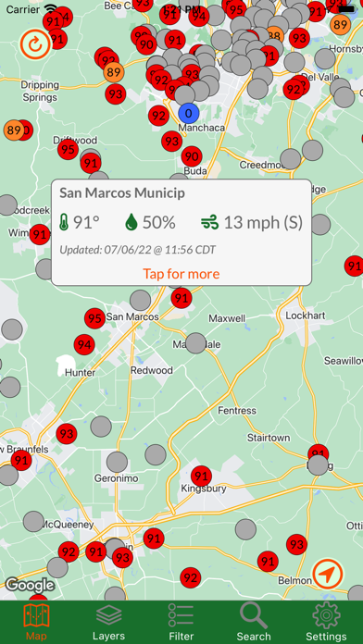Click the humidity droplet icon in popup
Image resolution: width=363 pixels, height=644 pixels.
pos(131,222)
